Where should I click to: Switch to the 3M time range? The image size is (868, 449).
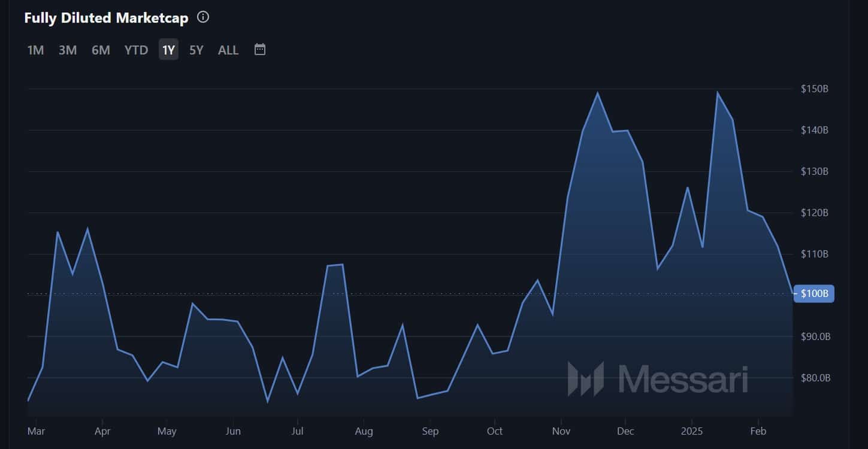[x=68, y=50]
